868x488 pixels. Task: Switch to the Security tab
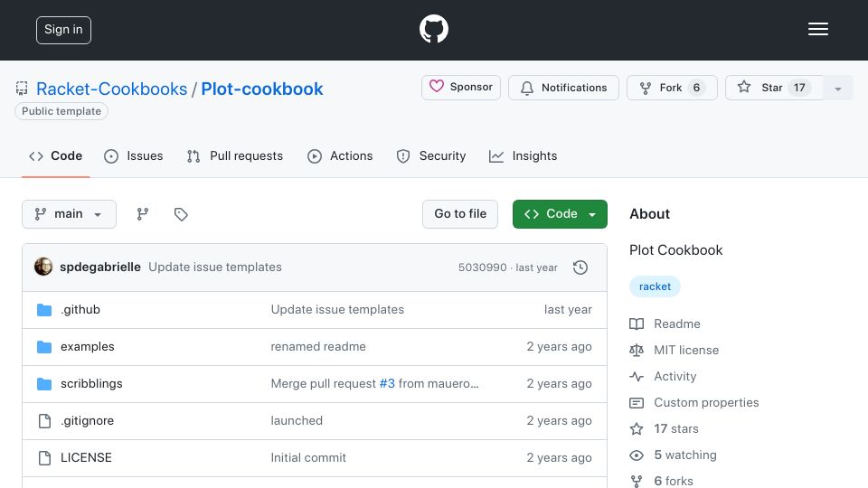431,156
